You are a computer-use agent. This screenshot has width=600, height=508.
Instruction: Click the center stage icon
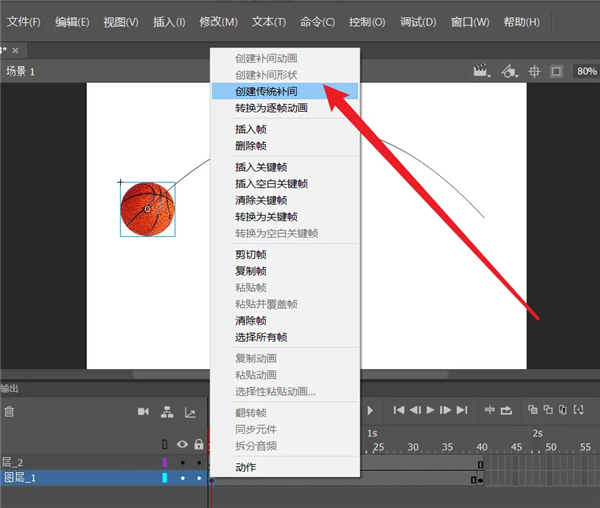point(534,71)
